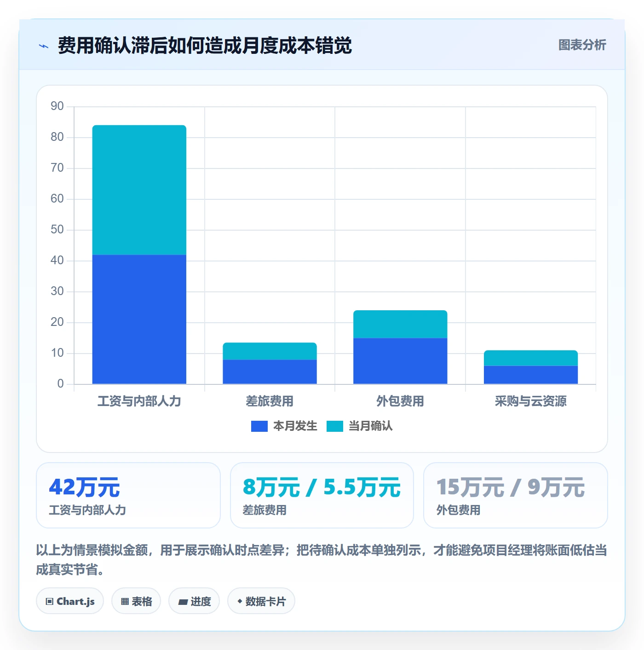Select the 数据卡片 tag chip
Viewport: 644px width, 650px height.
[x=261, y=601]
